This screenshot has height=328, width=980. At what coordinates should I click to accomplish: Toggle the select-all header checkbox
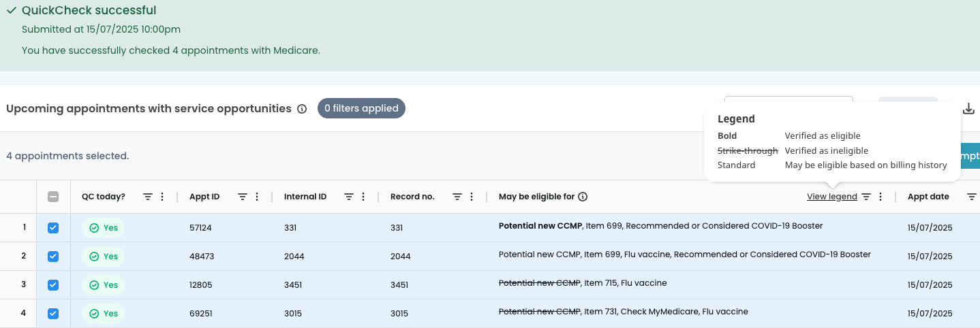click(x=53, y=197)
